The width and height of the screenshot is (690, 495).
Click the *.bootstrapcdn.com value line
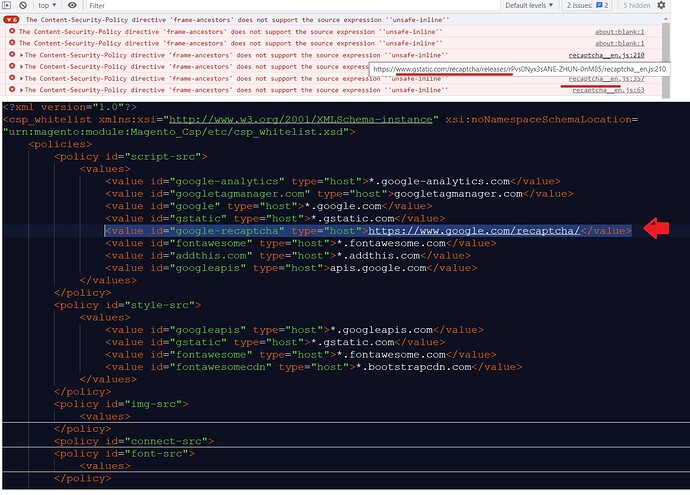314,367
